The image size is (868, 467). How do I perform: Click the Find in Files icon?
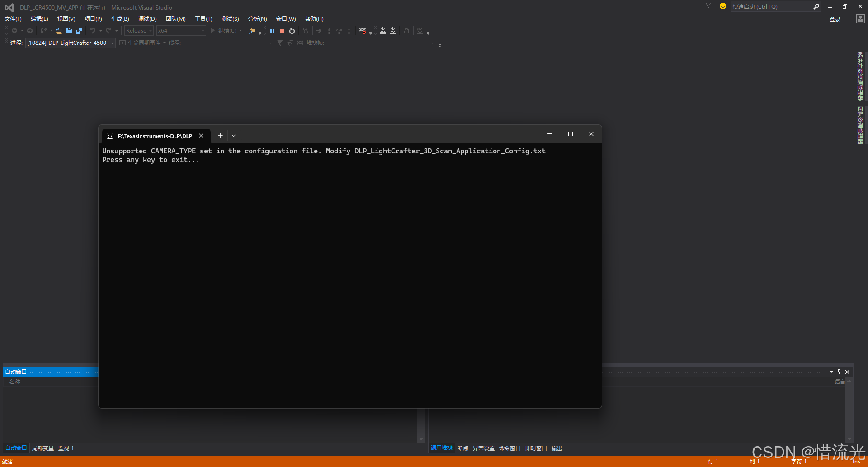[x=252, y=31]
